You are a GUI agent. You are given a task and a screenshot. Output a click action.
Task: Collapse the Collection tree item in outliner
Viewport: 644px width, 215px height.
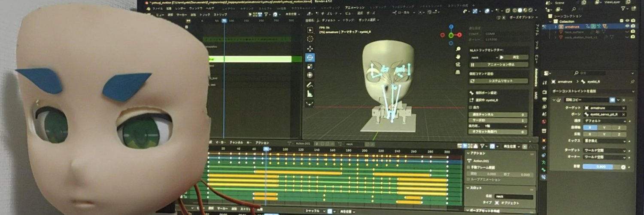click(551, 21)
